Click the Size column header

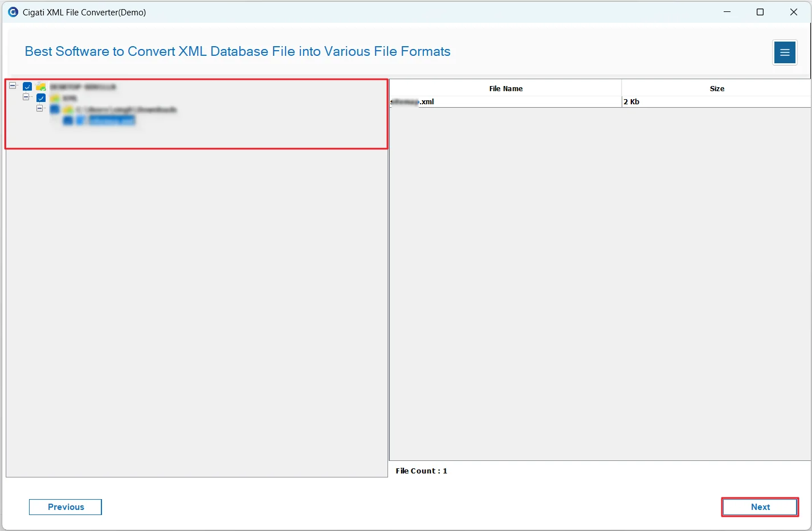717,88
